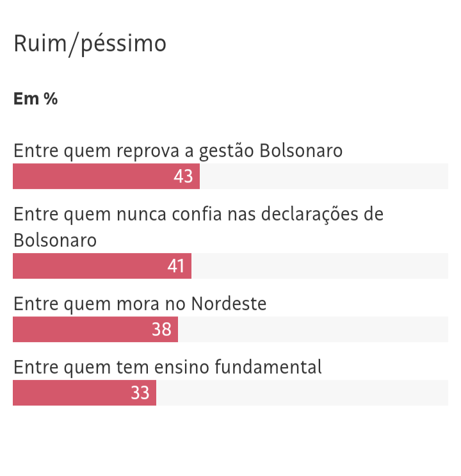
Task: Select label "Entre quem tem ensino fundamental"
Action: (167, 367)
